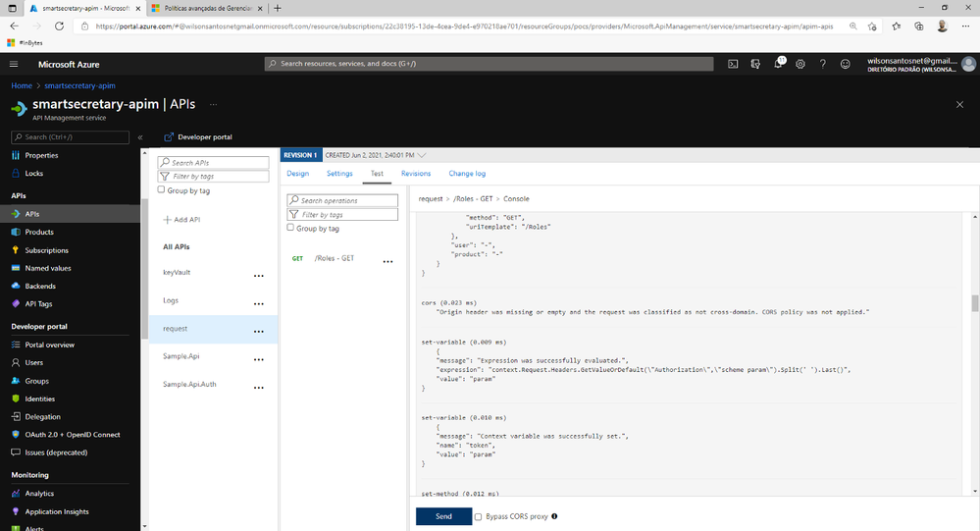Open the Developer portal link
Screen dimensions: 980x531
(198, 137)
